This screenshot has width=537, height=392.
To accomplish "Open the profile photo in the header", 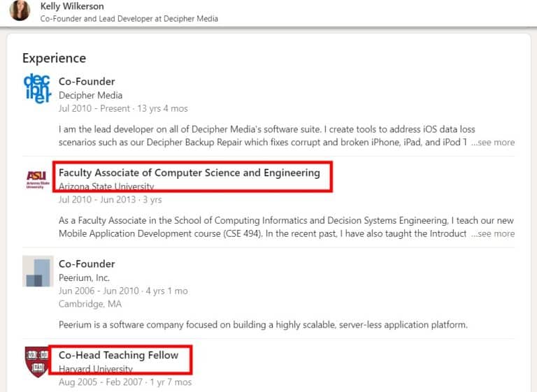I will pos(20,12).
